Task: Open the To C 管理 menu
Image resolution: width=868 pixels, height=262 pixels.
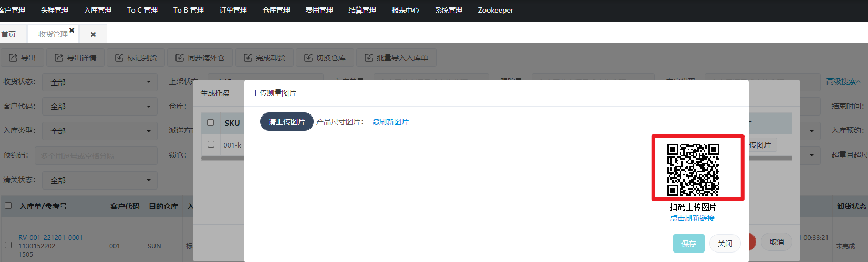Action: (x=142, y=10)
